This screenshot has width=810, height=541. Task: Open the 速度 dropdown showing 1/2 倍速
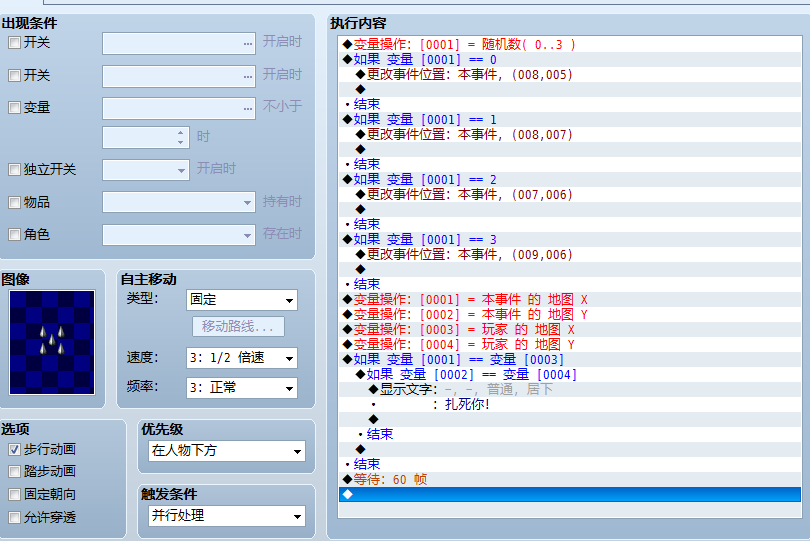241,358
